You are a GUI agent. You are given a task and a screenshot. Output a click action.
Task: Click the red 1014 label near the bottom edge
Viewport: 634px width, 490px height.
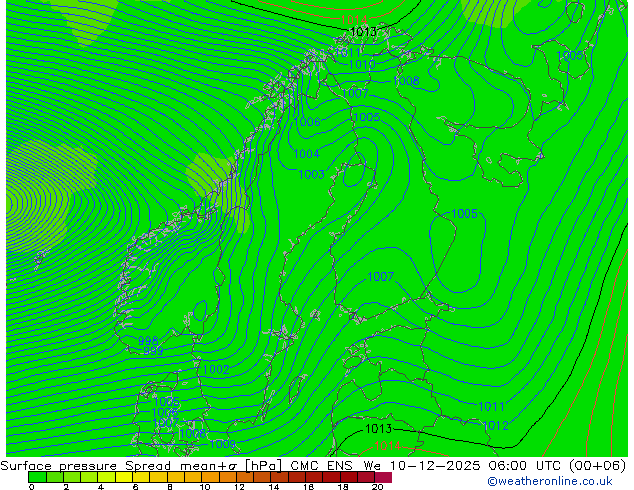(x=387, y=446)
